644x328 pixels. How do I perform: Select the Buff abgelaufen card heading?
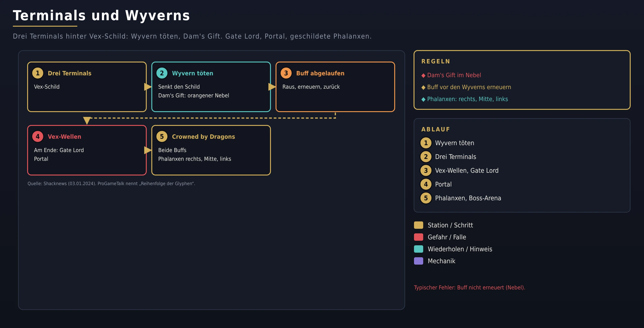coord(320,74)
